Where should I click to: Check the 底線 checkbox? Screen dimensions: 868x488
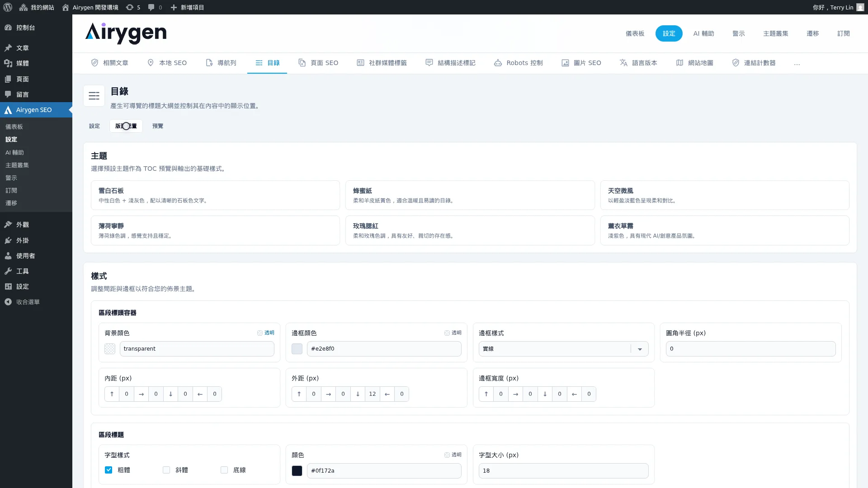224,470
